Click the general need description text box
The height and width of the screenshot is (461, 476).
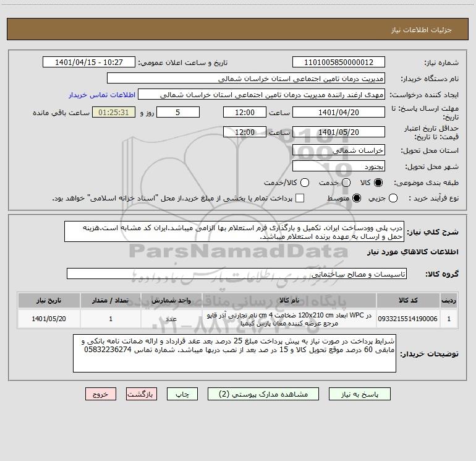click(234, 232)
